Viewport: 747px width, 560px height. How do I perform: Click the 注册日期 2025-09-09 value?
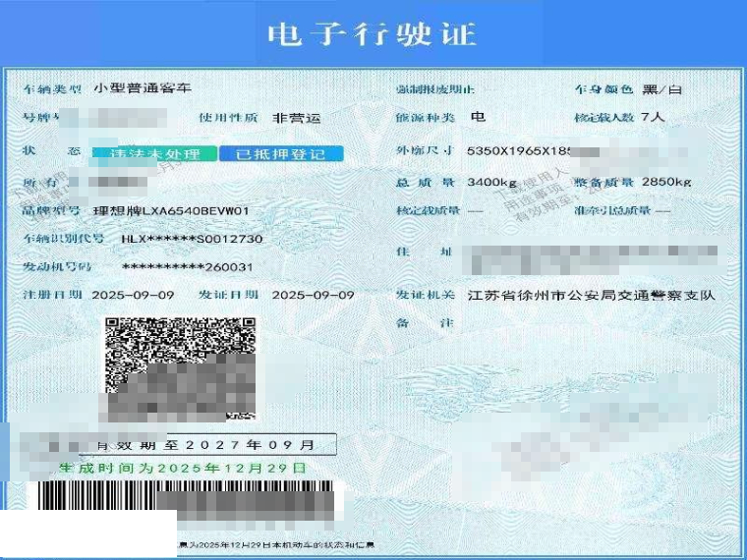[x=133, y=295]
